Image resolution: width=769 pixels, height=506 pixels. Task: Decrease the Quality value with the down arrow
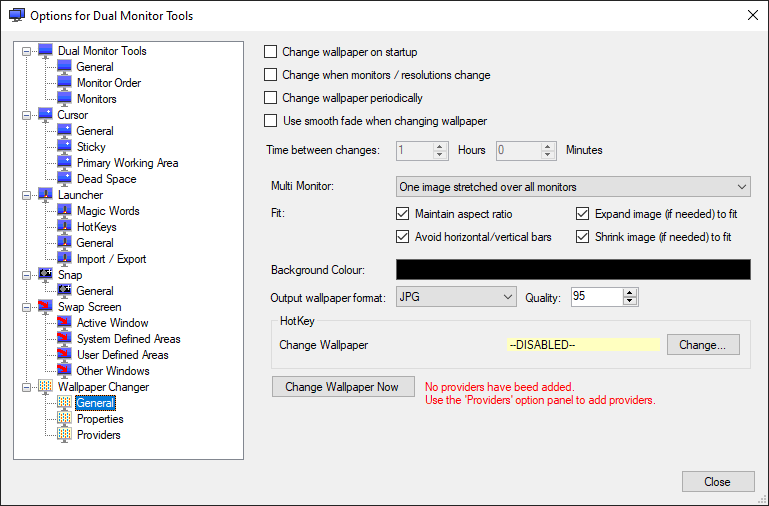(630, 301)
